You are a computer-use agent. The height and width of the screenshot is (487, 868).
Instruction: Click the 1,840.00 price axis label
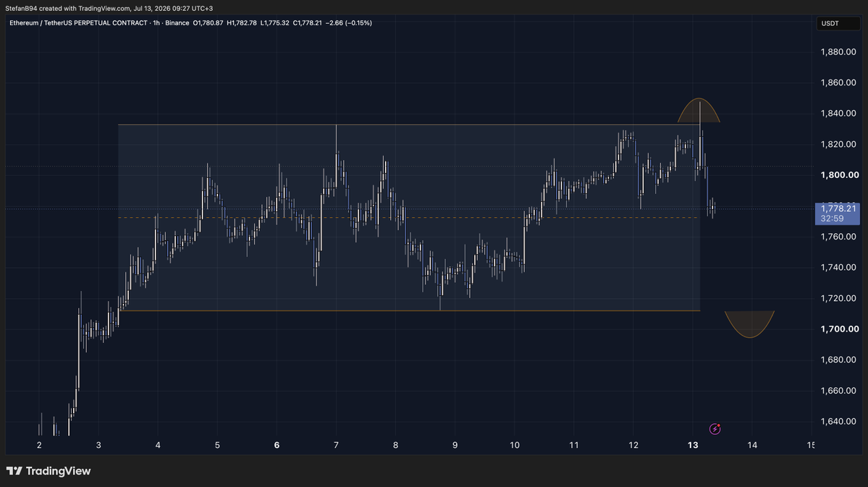click(838, 114)
